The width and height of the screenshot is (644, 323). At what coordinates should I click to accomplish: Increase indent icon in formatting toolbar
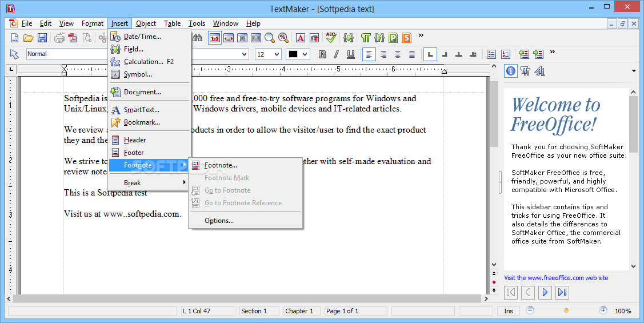click(x=538, y=54)
